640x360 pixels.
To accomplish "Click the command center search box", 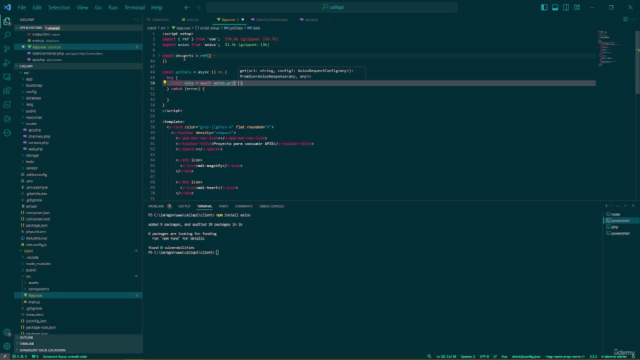I will click(332, 7).
